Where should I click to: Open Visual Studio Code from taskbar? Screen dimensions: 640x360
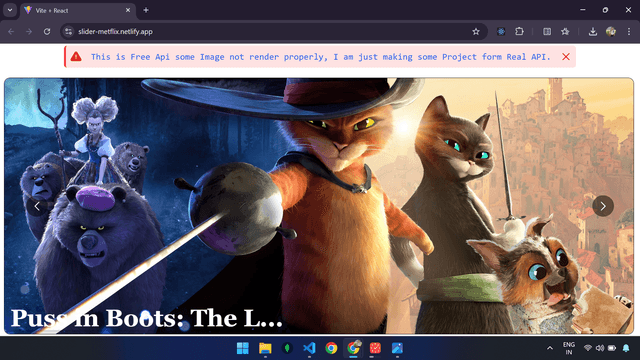(x=309, y=348)
